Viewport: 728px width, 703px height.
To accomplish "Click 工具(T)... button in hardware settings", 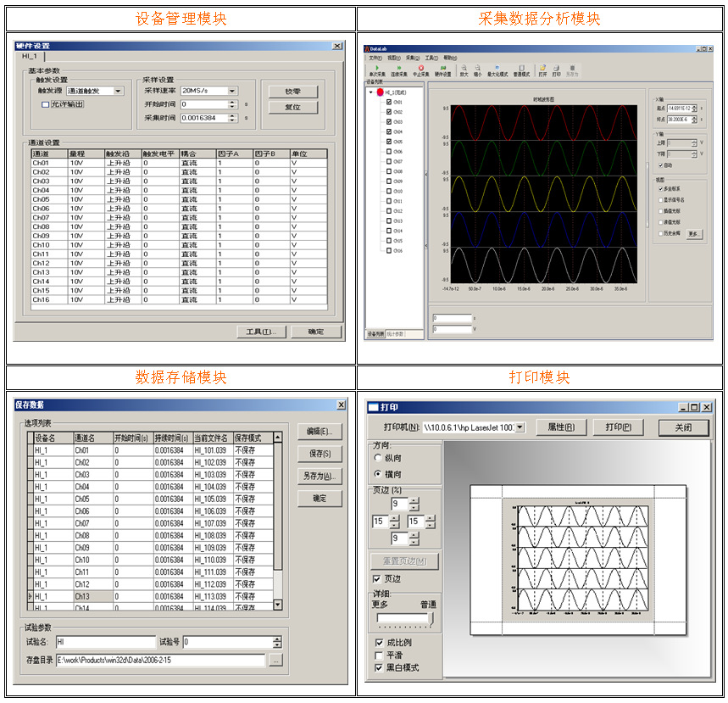I will tap(261, 332).
